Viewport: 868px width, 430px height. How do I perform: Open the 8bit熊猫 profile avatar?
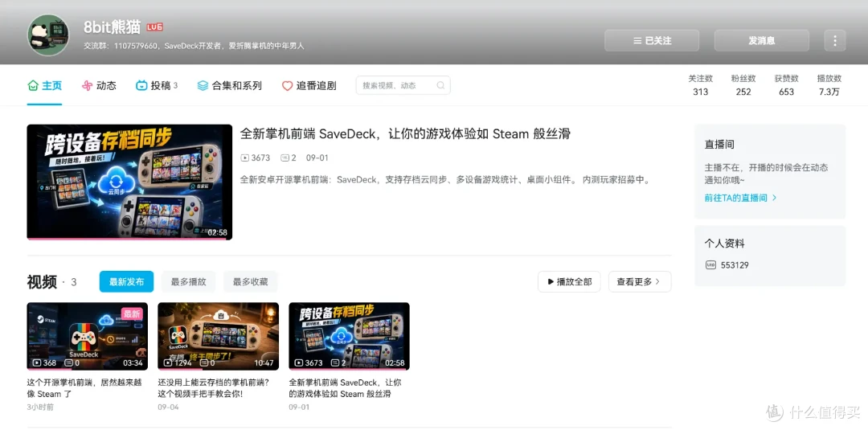(48, 35)
